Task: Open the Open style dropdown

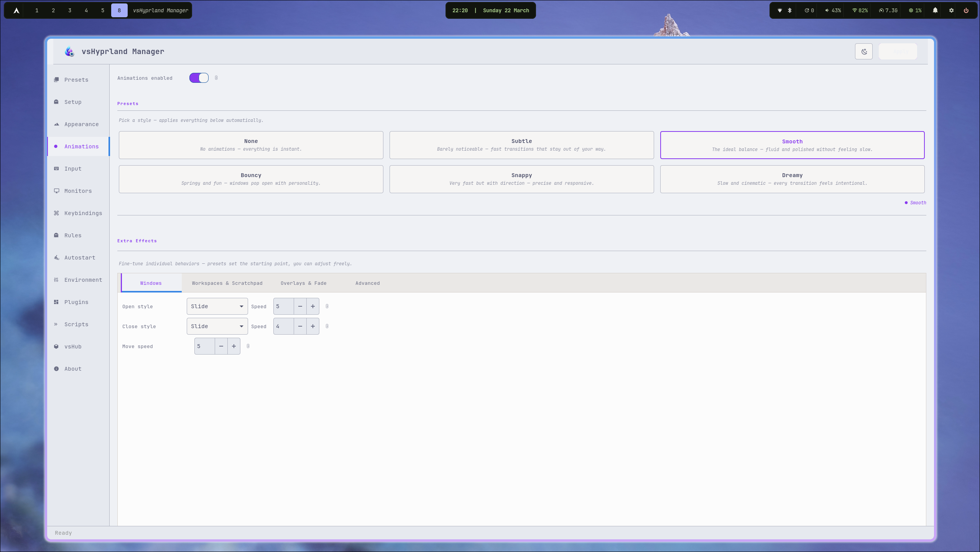Action: (217, 306)
